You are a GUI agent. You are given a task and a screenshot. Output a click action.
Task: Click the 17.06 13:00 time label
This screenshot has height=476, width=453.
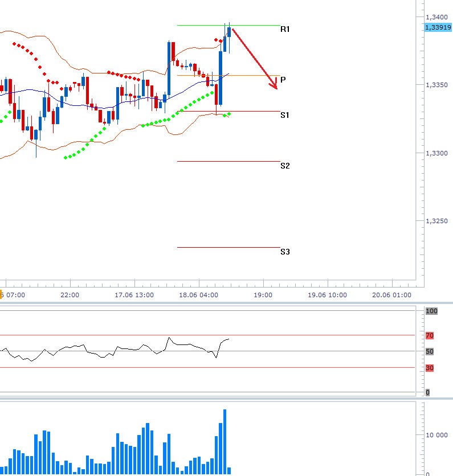134,295
